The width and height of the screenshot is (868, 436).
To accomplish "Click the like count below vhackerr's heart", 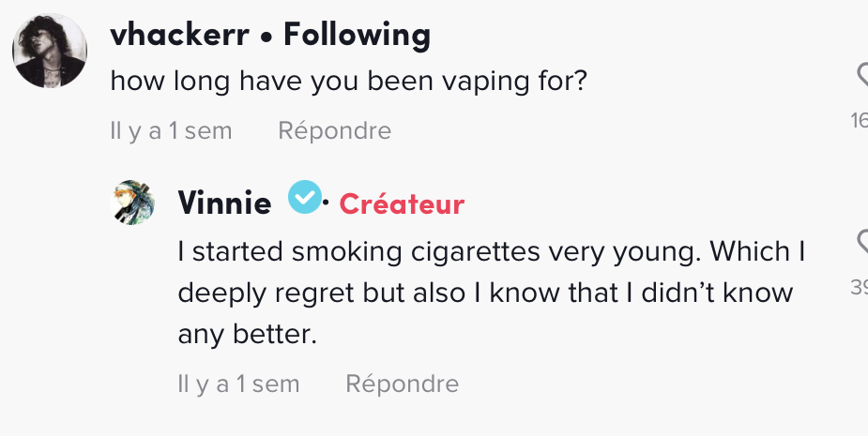I will point(860,120).
